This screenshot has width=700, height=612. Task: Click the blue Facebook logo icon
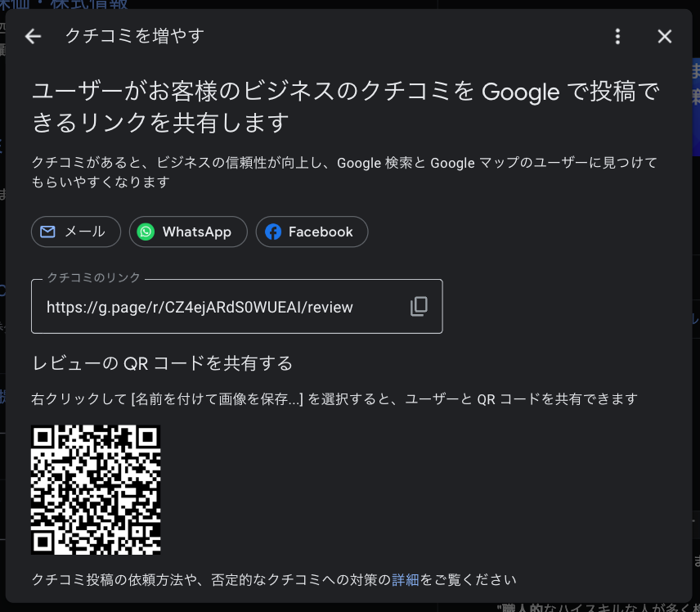pos(273,232)
